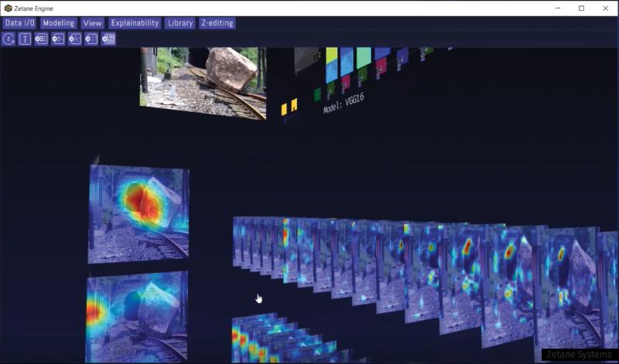Screen dimensions: 619x364
Task: Open the Modeling menu
Action: click(59, 23)
